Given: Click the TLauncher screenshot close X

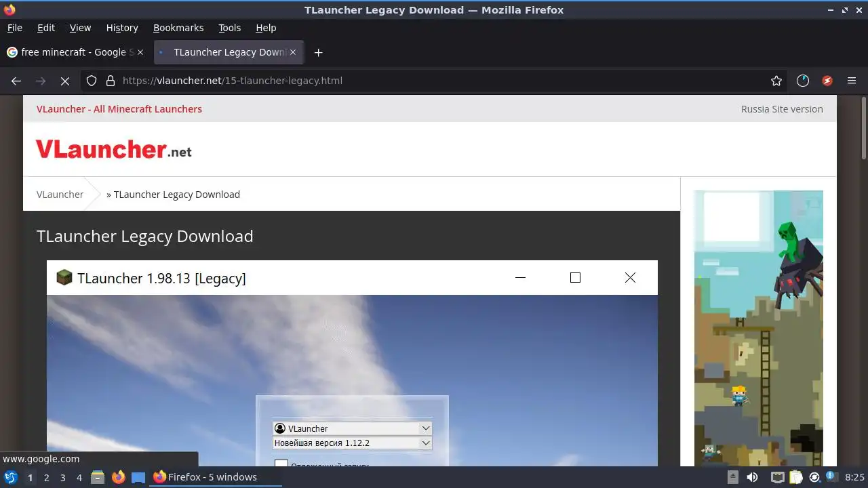Looking at the screenshot, I should pos(630,277).
